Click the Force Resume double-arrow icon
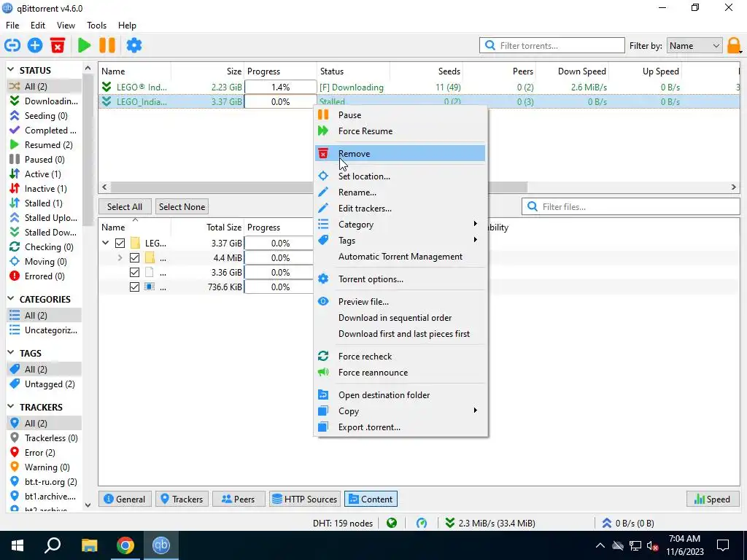The image size is (747, 560). pyautogui.click(x=323, y=131)
